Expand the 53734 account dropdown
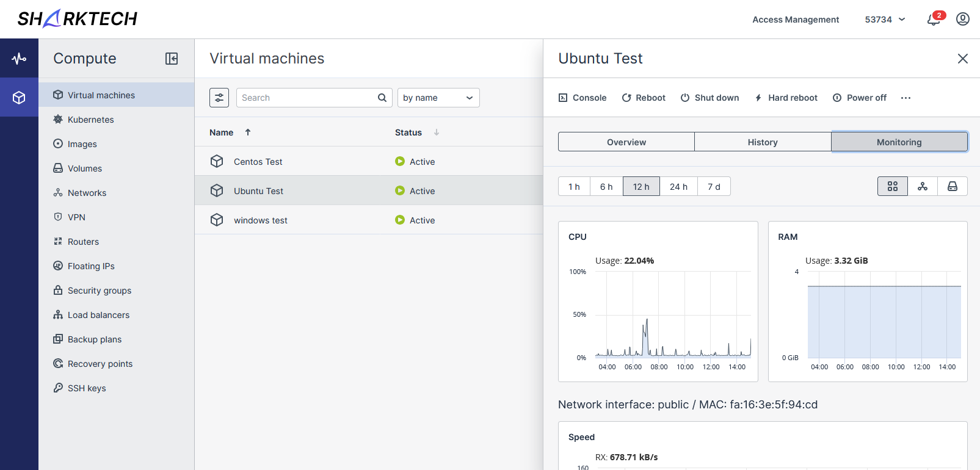Viewport: 980px width, 470px height. point(885,20)
